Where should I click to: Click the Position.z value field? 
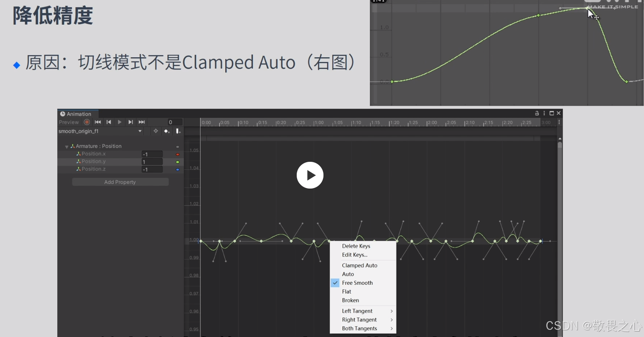point(152,169)
